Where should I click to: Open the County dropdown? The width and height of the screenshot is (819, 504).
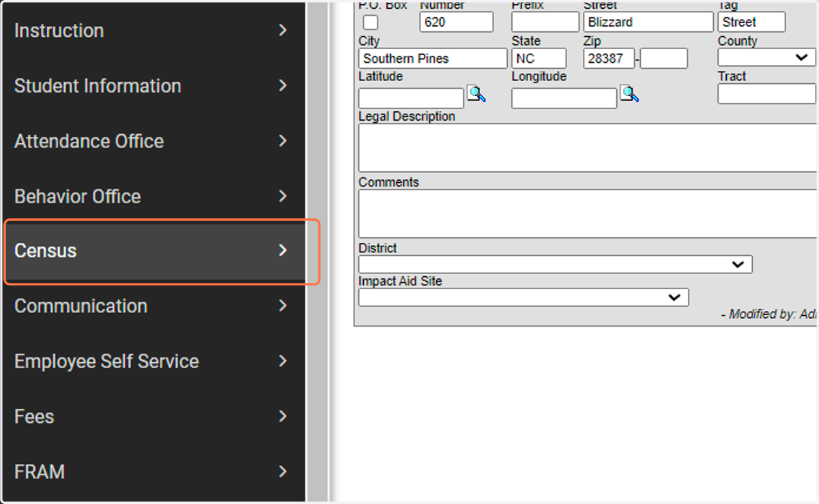click(x=766, y=57)
